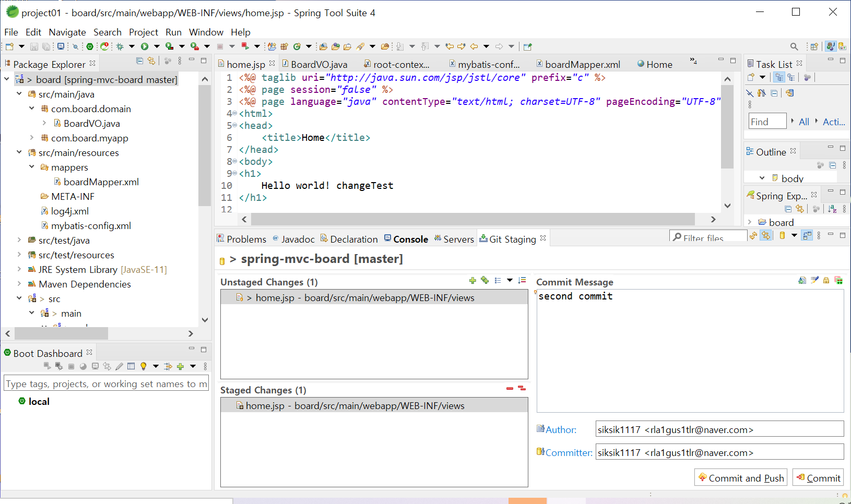The image size is (851, 504).
Task: Toggle the Spring perspective button top right
Action: tap(831, 46)
